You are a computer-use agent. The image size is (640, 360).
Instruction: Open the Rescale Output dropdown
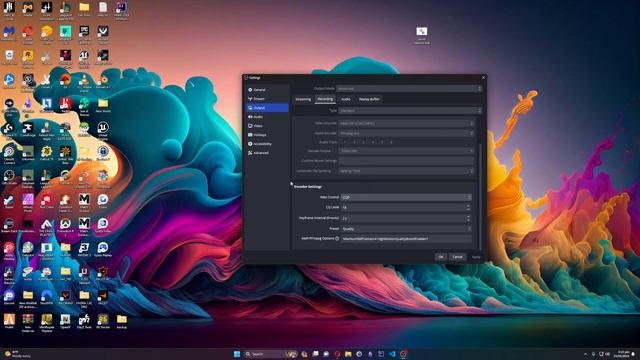tap(407, 151)
